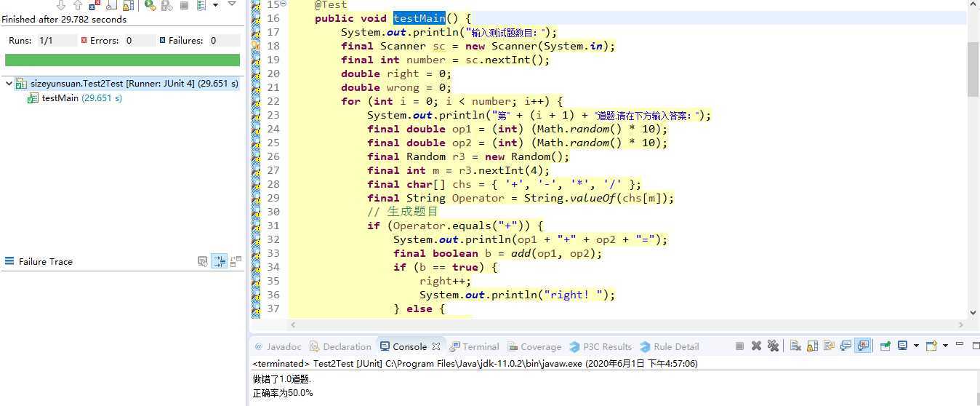Click compare actual with expected icon

236,261
